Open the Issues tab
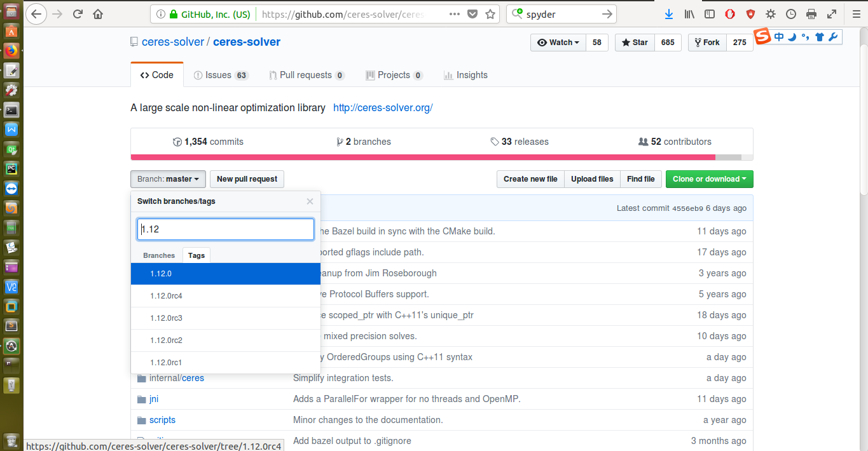 pyautogui.click(x=221, y=75)
